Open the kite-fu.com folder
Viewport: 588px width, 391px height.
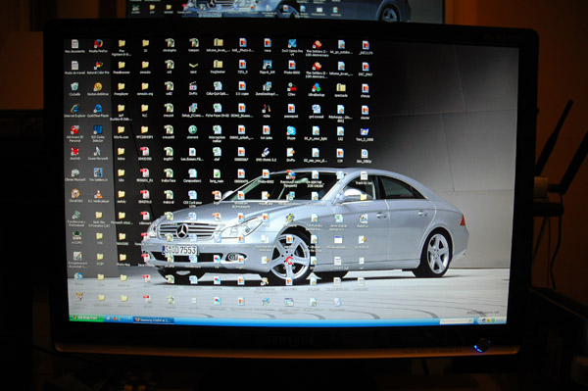click(122, 131)
